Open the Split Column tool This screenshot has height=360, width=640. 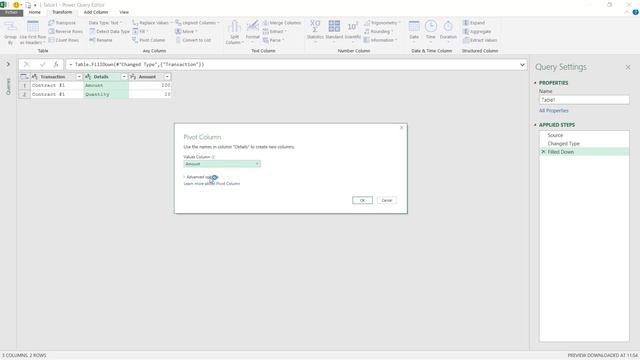[234, 32]
